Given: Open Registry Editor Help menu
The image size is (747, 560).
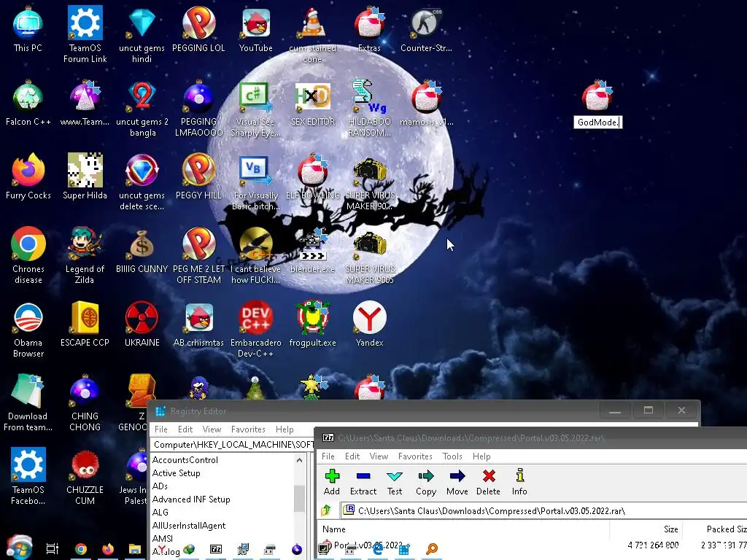Looking at the screenshot, I should pyautogui.click(x=285, y=429).
